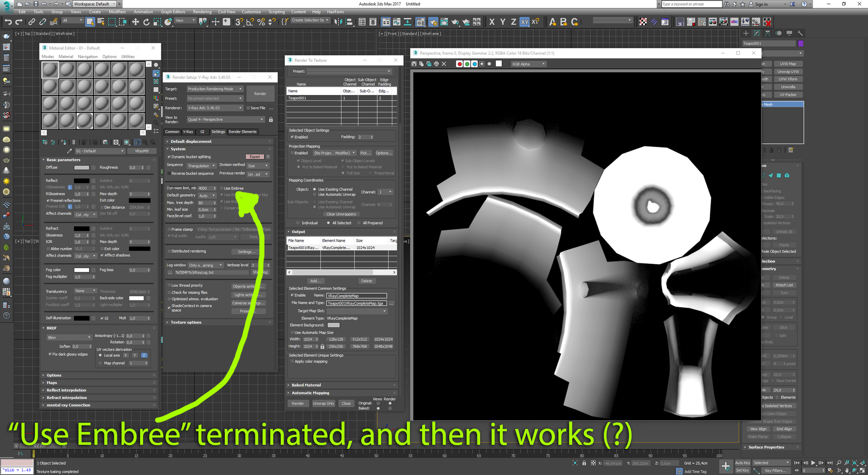
Task: Click Unwrap Only in Render To Texture
Action: pos(323,403)
